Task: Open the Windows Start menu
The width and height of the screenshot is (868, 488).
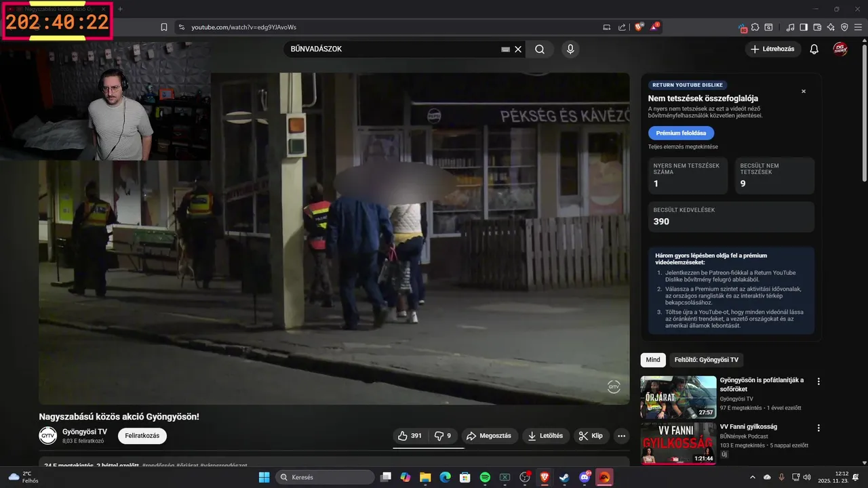Action: 264,477
